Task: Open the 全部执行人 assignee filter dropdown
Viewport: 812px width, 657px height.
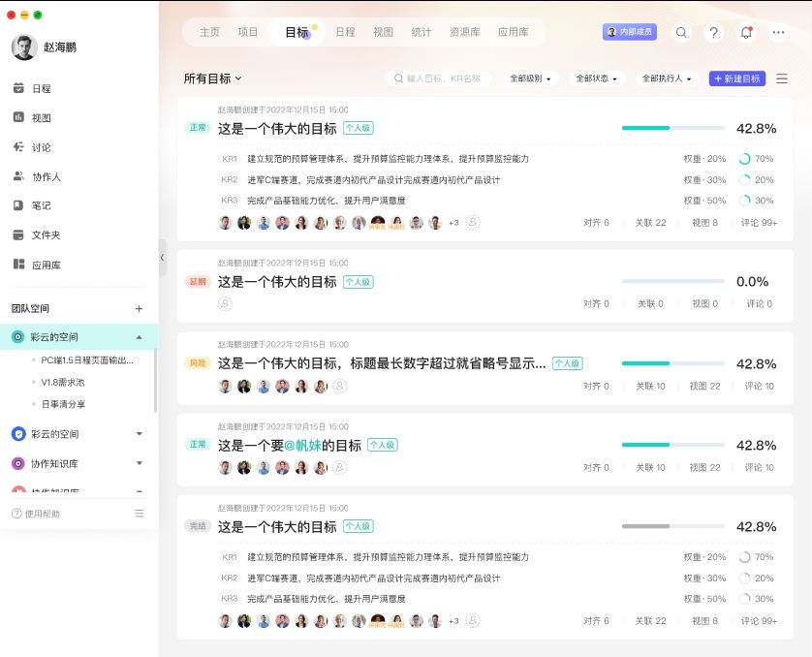Action: [x=668, y=78]
